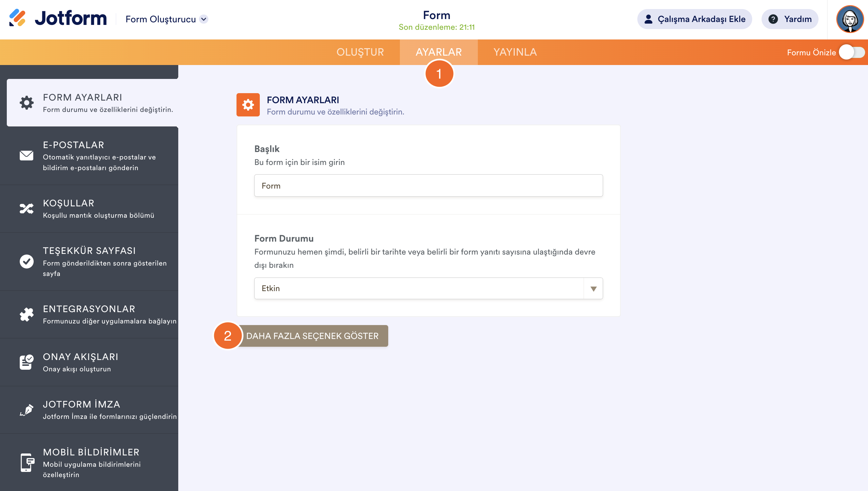Click the user avatar profile picture
This screenshot has width=868, height=491.
(850, 19)
